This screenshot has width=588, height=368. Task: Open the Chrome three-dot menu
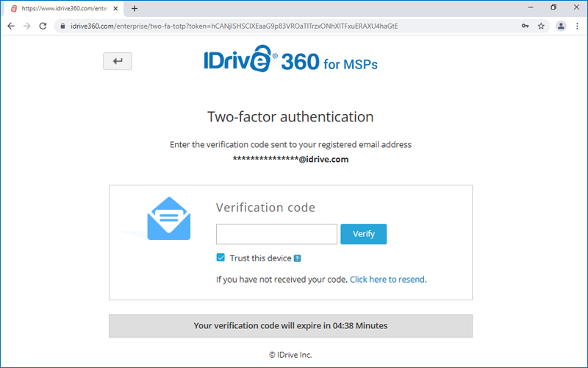coord(577,26)
